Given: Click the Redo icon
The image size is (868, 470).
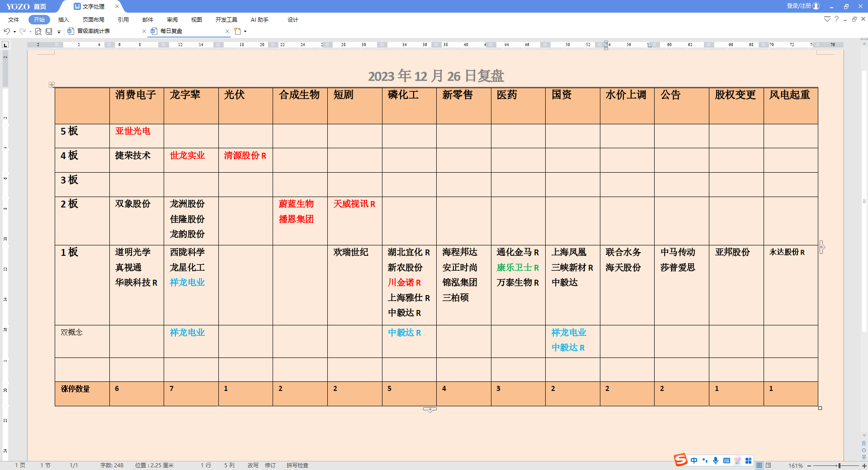Looking at the screenshot, I should pyautogui.click(x=22, y=31).
